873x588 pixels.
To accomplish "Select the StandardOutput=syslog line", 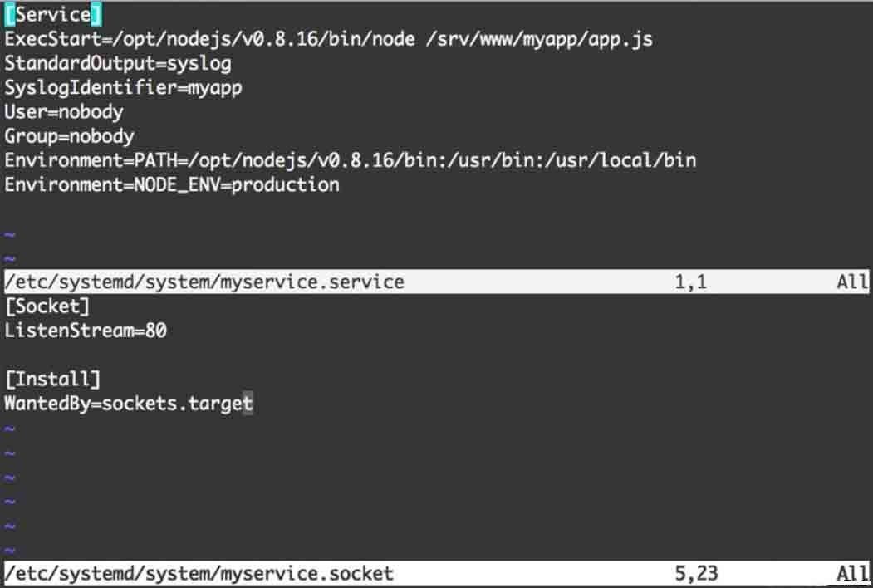I will pyautogui.click(x=118, y=63).
